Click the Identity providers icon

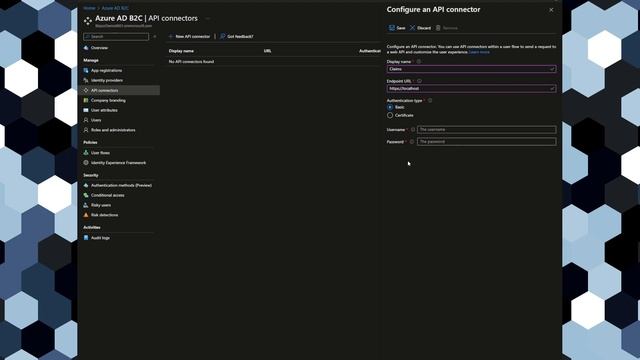[86, 80]
